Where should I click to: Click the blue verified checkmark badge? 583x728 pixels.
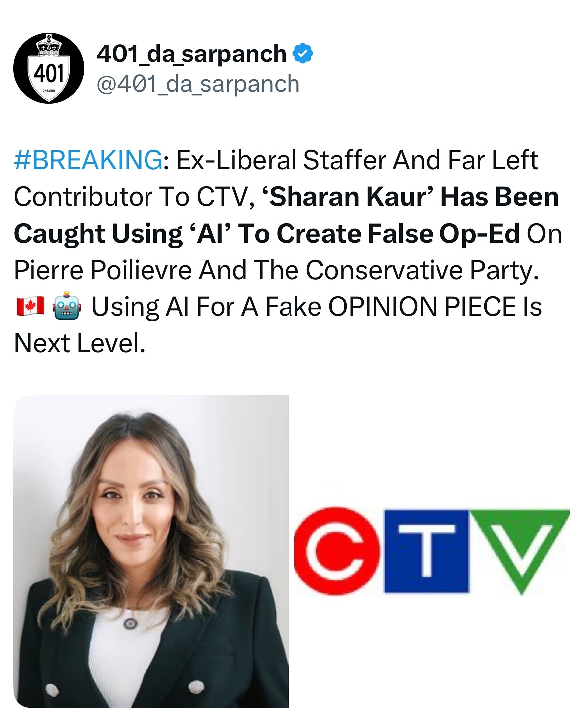click(303, 53)
